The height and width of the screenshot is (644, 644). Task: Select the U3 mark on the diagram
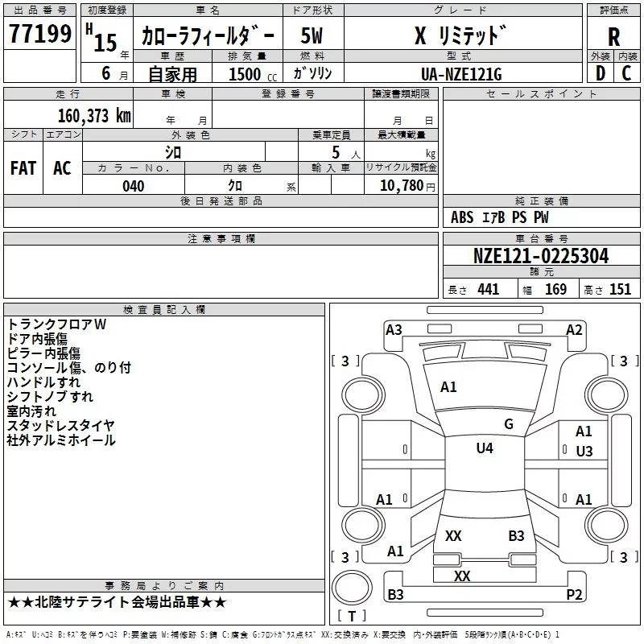[584, 452]
